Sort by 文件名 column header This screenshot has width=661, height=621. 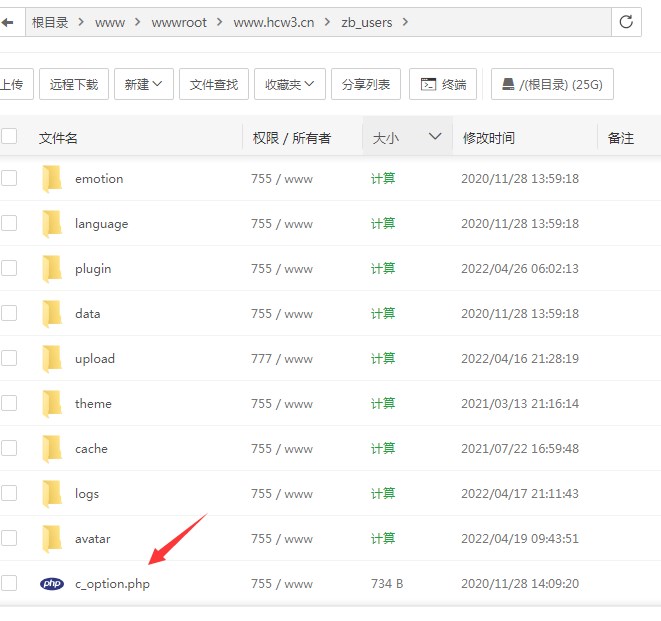(58, 138)
